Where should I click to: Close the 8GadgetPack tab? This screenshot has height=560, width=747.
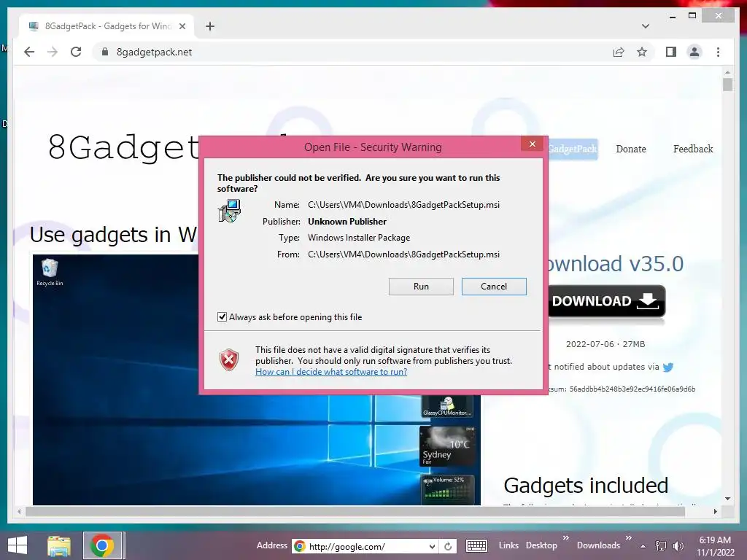pos(182,26)
